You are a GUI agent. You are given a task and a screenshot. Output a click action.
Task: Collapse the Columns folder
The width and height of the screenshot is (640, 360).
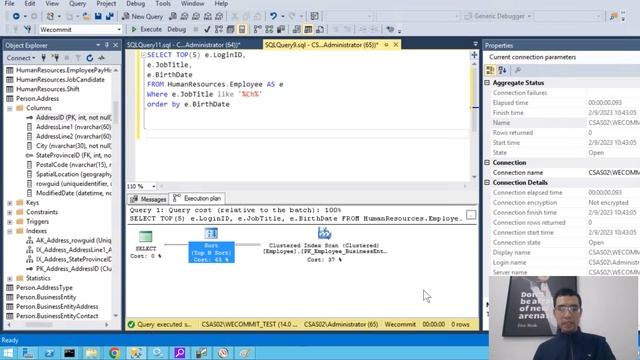point(10,108)
